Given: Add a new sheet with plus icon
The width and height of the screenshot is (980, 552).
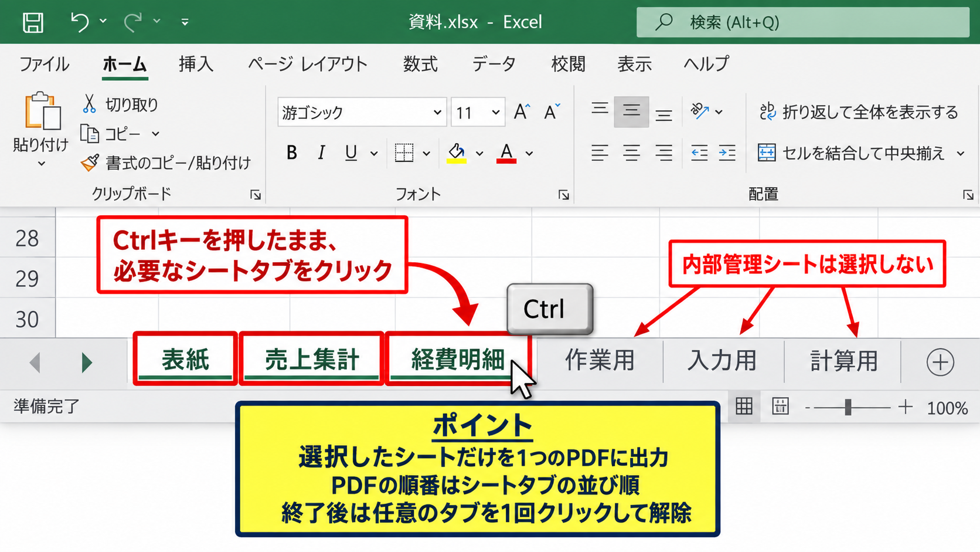Looking at the screenshot, I should pyautogui.click(x=940, y=362).
